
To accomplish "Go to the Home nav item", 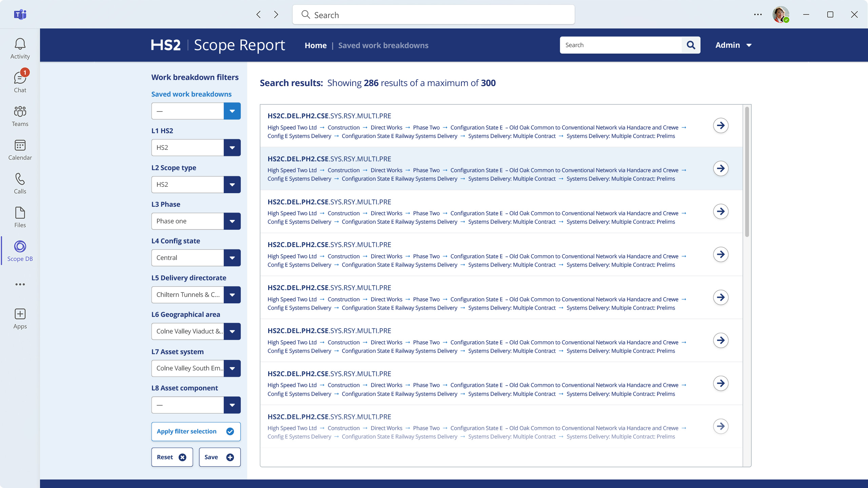I will point(316,45).
